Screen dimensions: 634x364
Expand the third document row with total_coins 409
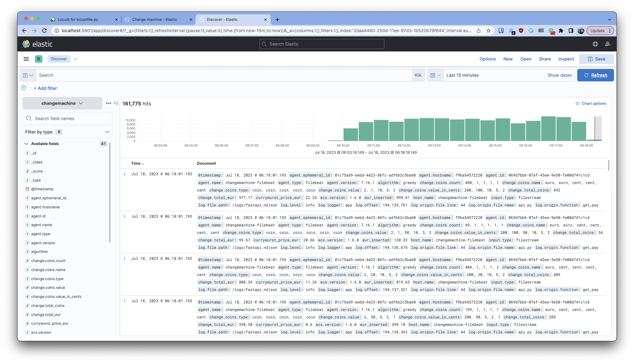pos(124,259)
